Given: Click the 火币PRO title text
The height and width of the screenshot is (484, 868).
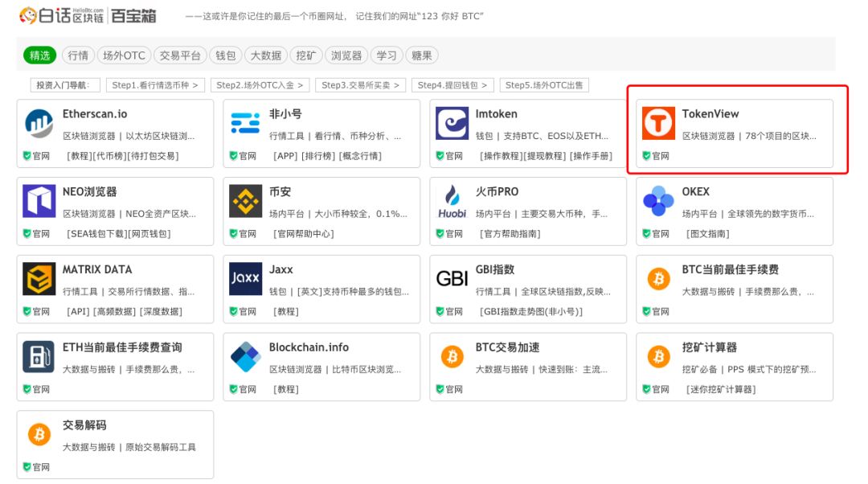Looking at the screenshot, I should click(x=497, y=191).
